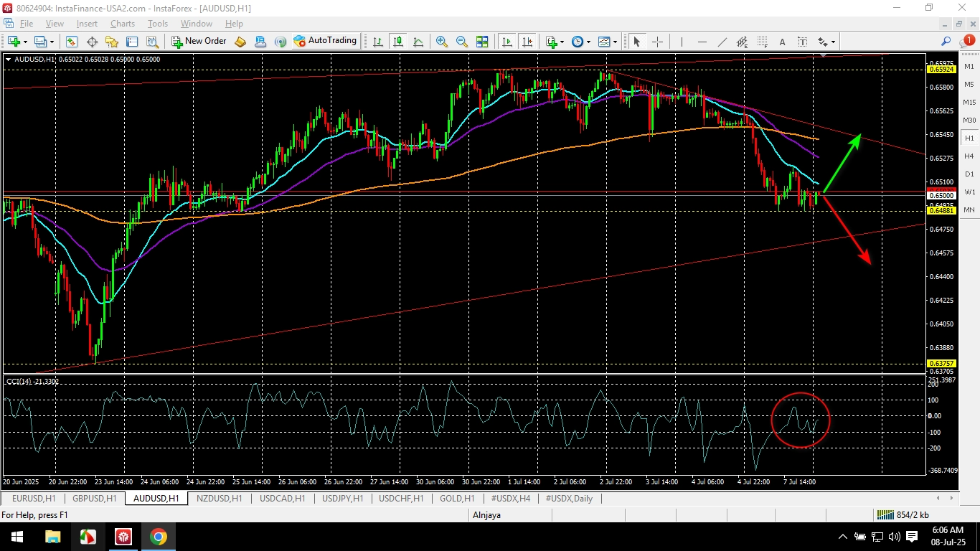Select the Text Label tool

802,42
